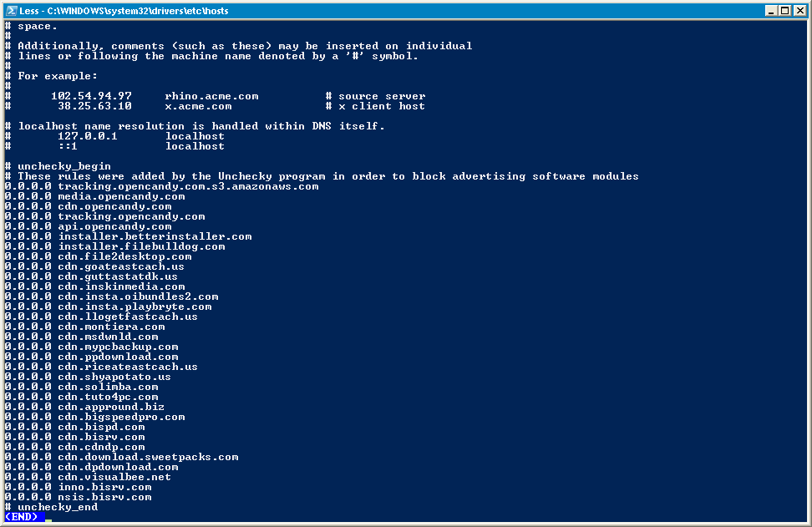This screenshot has height=527, width=812.
Task: Click the (END) prompt marker
Action: point(21,517)
